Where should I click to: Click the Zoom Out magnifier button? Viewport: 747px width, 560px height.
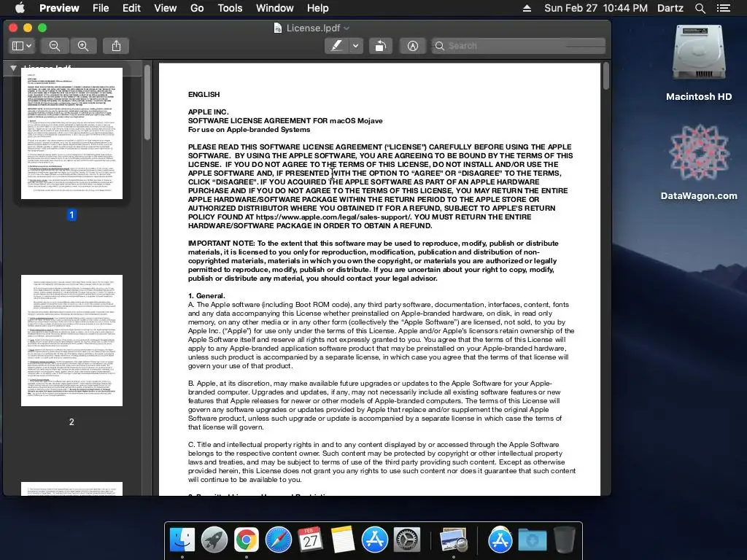(x=55, y=46)
